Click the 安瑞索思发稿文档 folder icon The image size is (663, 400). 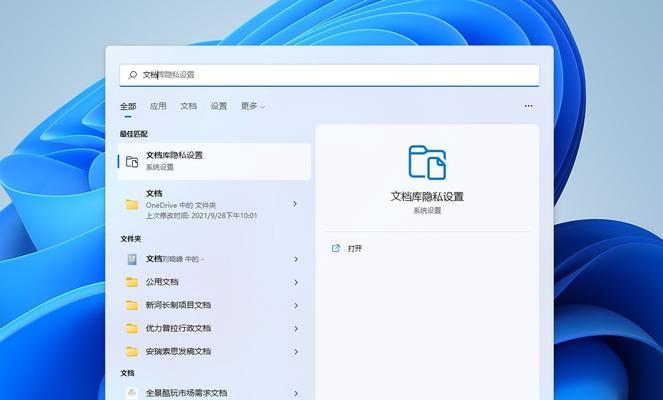click(132, 351)
